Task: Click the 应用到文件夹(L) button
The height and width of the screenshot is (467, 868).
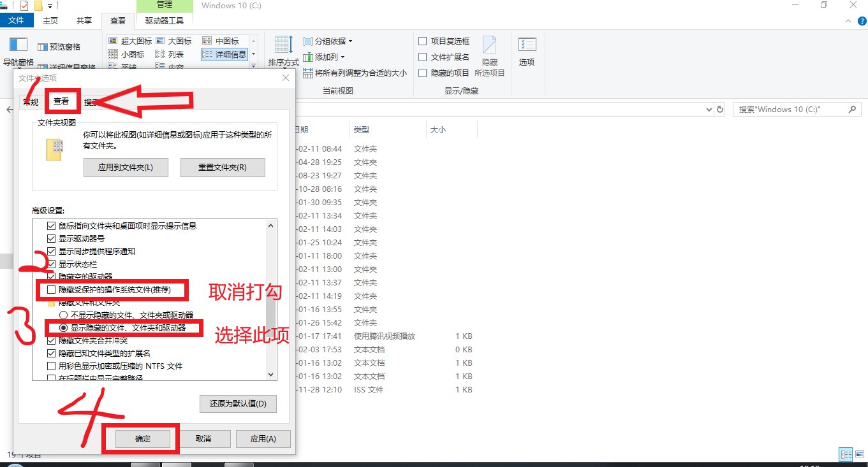Action: (125, 168)
